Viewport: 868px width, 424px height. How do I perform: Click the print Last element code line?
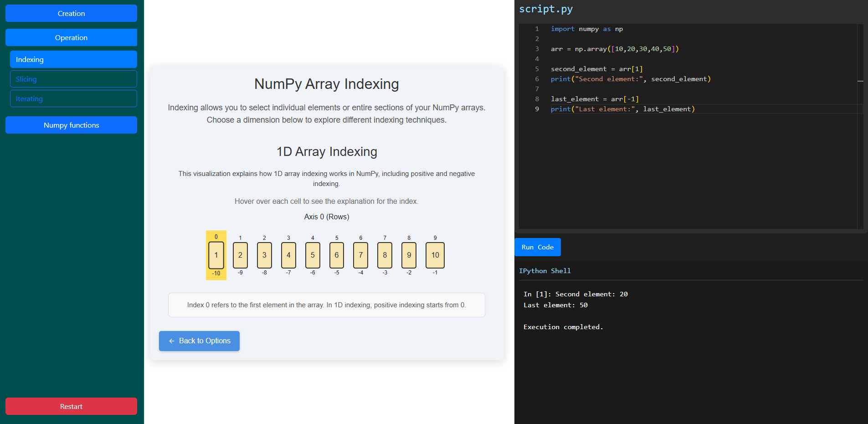[x=622, y=109]
